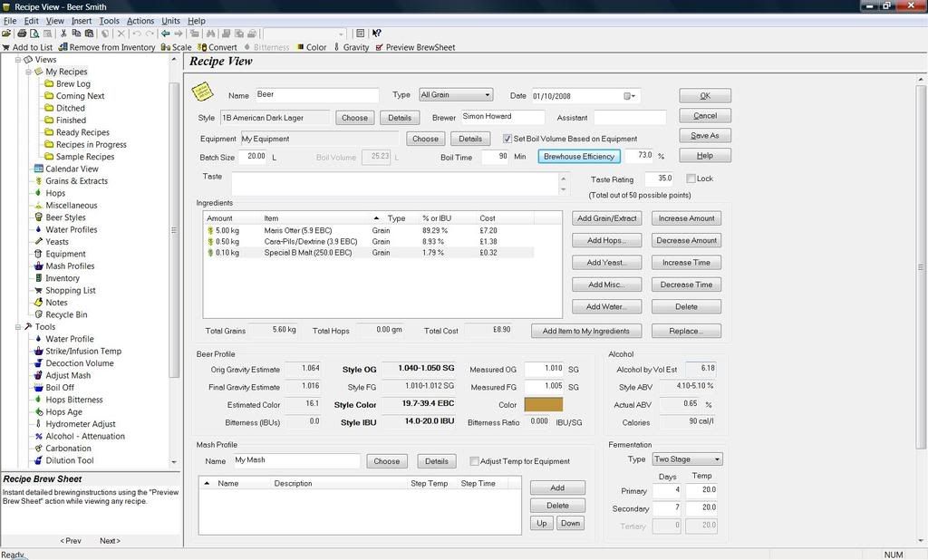
Task: Open the Date picker dropdown
Action: tap(630, 96)
